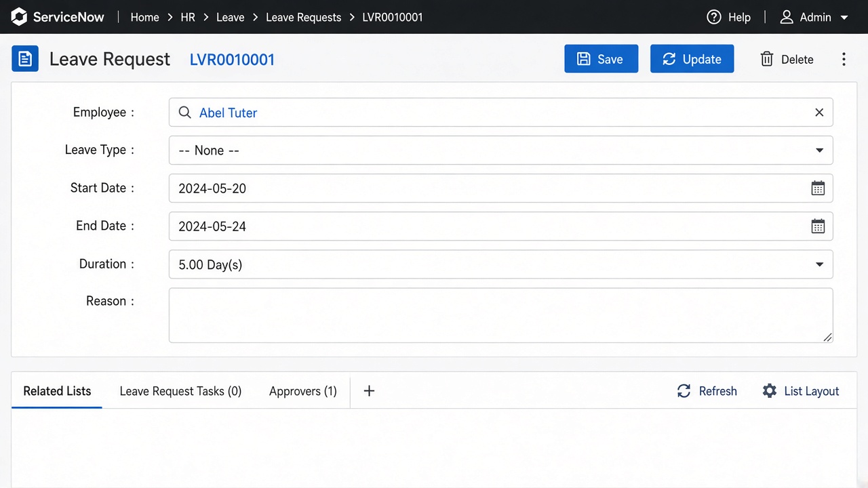The image size is (868, 488).
Task: Go to Home in the breadcrumb
Action: click(x=144, y=17)
